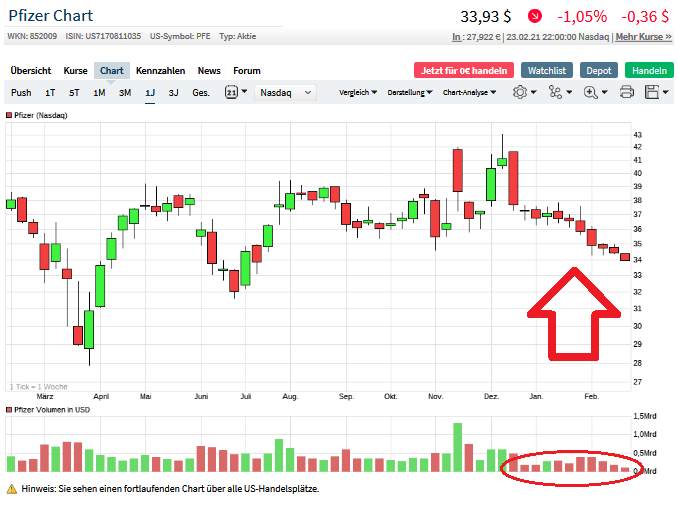Click the 'In' currency link
This screenshot has width=678, height=507.
point(456,37)
